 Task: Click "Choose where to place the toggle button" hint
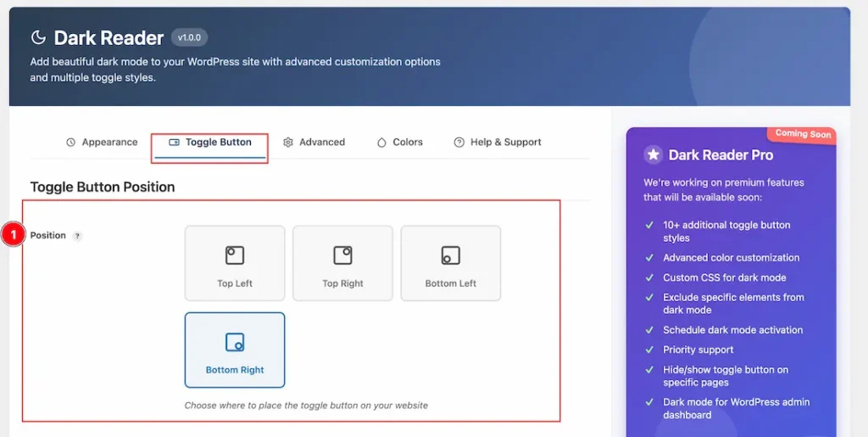(306, 406)
